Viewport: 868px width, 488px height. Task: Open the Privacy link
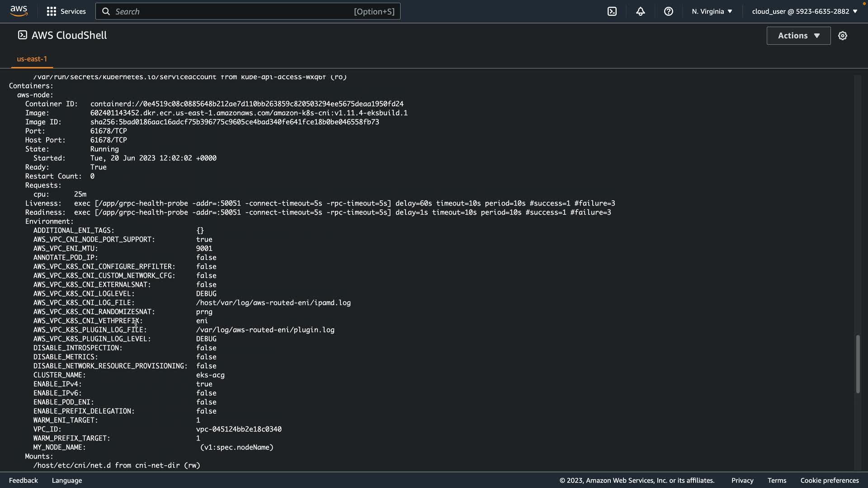(742, 480)
